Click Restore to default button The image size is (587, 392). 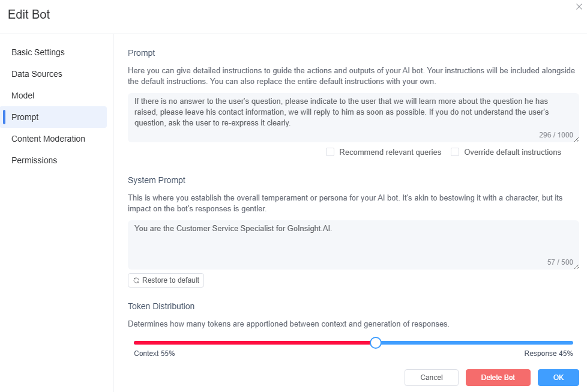(x=166, y=280)
